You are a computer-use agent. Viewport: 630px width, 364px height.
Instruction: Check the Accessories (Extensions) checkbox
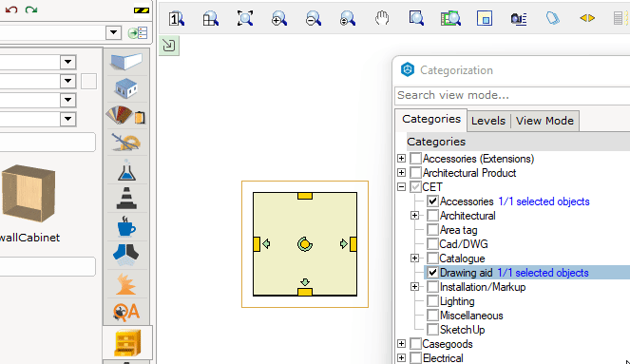pyautogui.click(x=416, y=159)
